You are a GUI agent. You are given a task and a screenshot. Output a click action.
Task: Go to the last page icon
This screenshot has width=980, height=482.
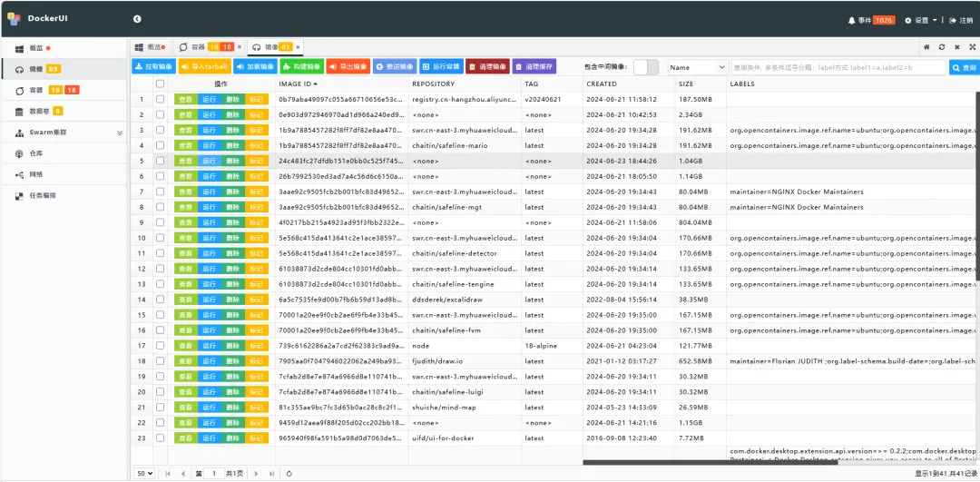[x=272, y=474]
